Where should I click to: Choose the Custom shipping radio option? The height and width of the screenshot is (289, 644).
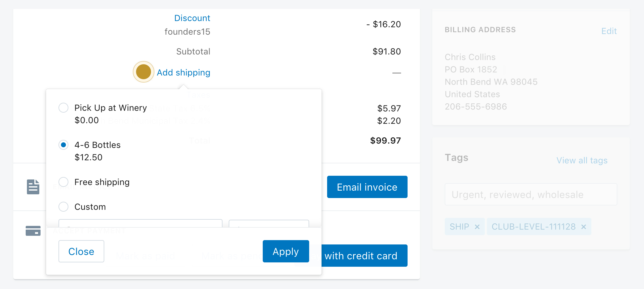(x=63, y=207)
